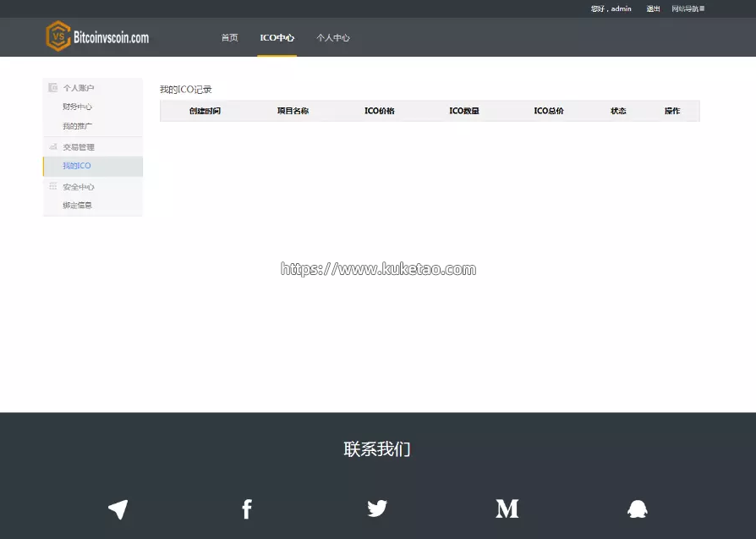The width and height of the screenshot is (756, 539).
Task: Click 安全中心 section header
Action: [x=79, y=187]
